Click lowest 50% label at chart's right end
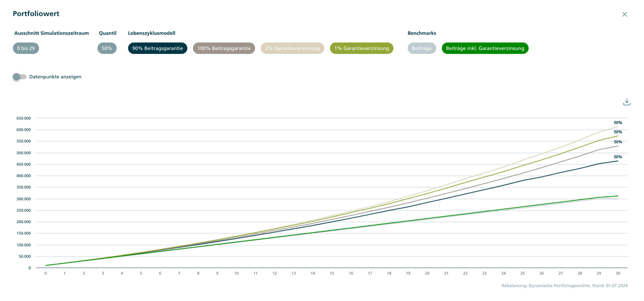The height and width of the screenshot is (301, 644). click(x=618, y=157)
